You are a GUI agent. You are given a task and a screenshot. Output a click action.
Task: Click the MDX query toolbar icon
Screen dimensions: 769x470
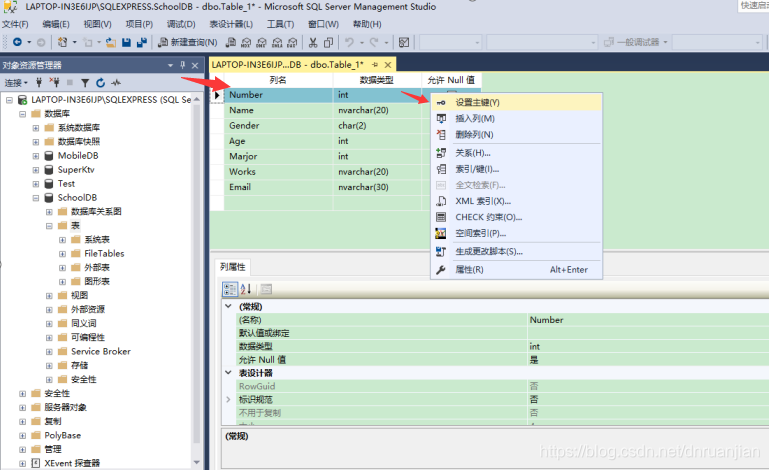coord(246,42)
